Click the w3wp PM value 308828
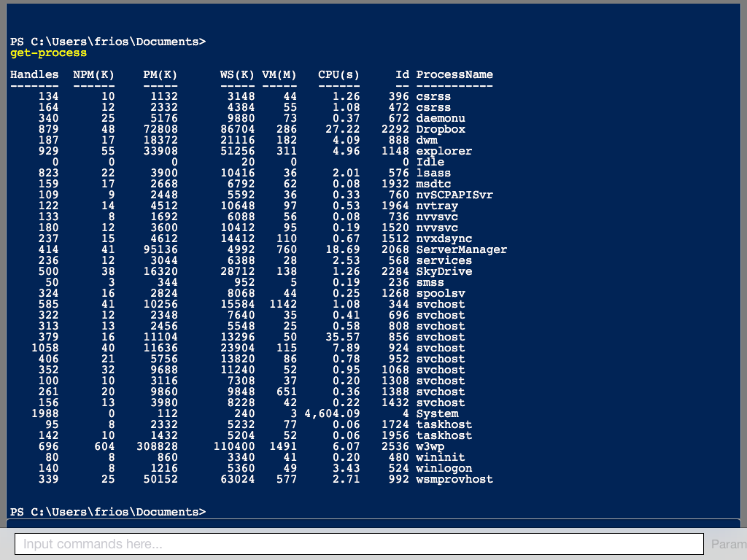This screenshot has width=747, height=560. pos(157,447)
